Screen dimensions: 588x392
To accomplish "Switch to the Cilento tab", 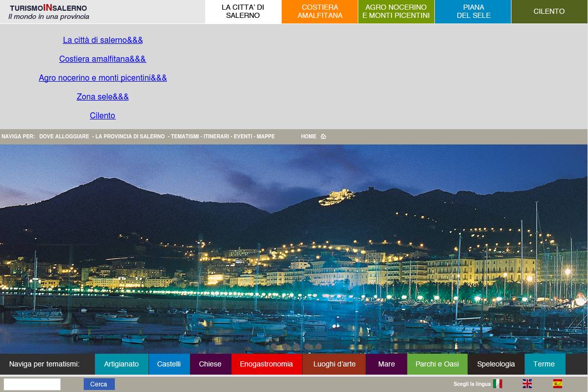I will click(549, 12).
